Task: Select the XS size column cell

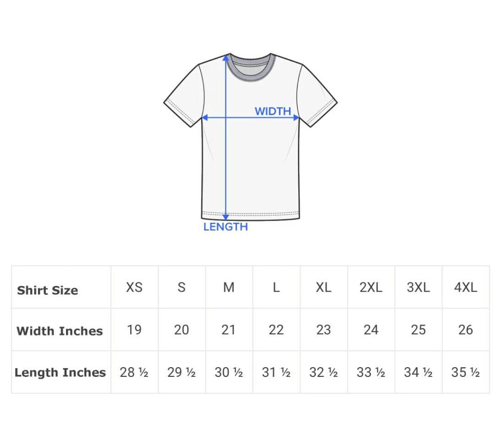Action: (134, 287)
